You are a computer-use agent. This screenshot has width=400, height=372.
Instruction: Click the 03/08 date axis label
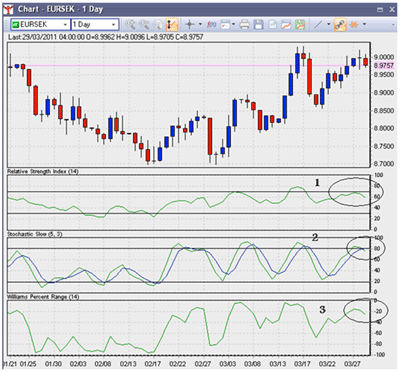point(253,364)
